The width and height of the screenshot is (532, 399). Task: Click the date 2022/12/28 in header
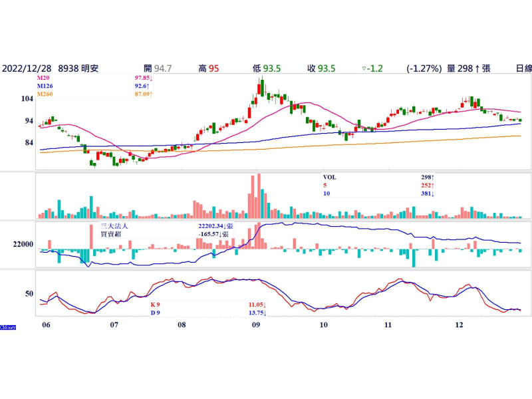click(27, 68)
